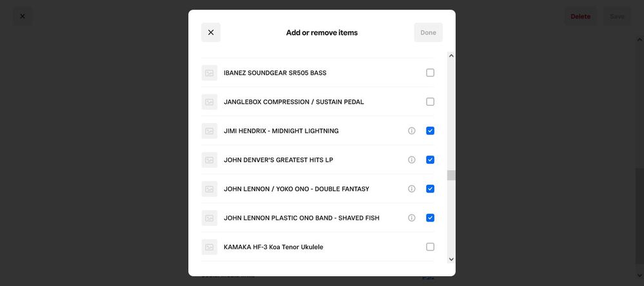Image resolution: width=644 pixels, height=286 pixels.
Task: Uncheck JOHN DENVER'S GREATEST HITS LP checkbox
Action: click(x=430, y=159)
